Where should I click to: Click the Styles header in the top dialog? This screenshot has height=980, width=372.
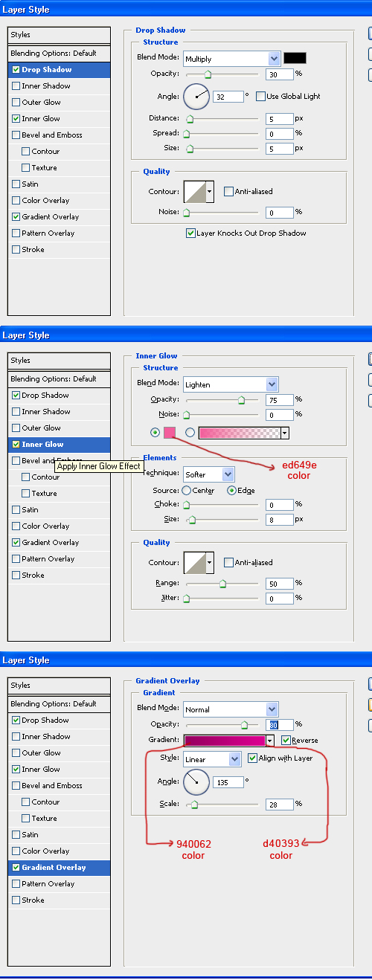(x=60, y=35)
